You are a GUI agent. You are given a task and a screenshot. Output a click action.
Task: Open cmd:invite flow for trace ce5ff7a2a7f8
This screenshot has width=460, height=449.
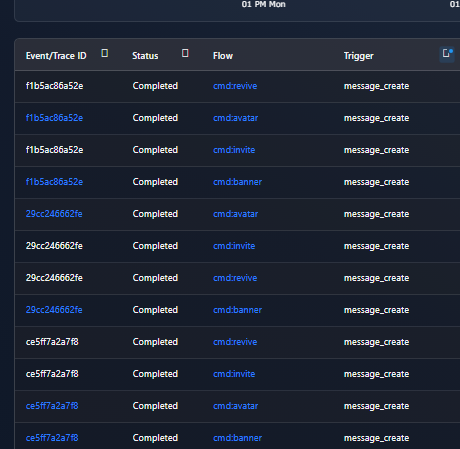[x=234, y=374]
